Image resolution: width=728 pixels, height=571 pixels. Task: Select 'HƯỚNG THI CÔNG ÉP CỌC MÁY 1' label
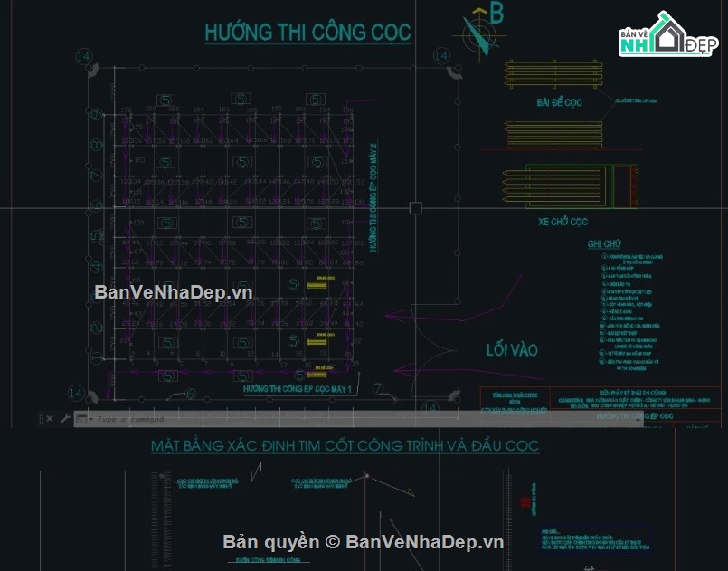click(298, 389)
